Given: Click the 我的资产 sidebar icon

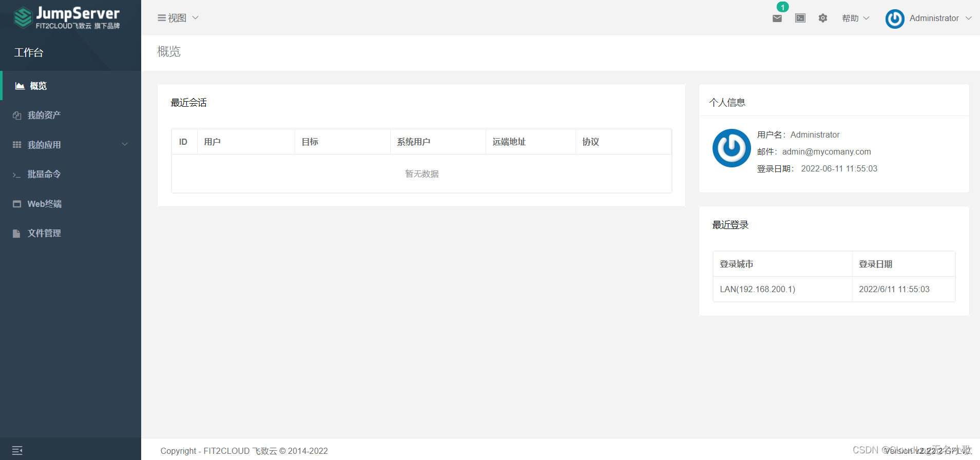Looking at the screenshot, I should coord(17,116).
